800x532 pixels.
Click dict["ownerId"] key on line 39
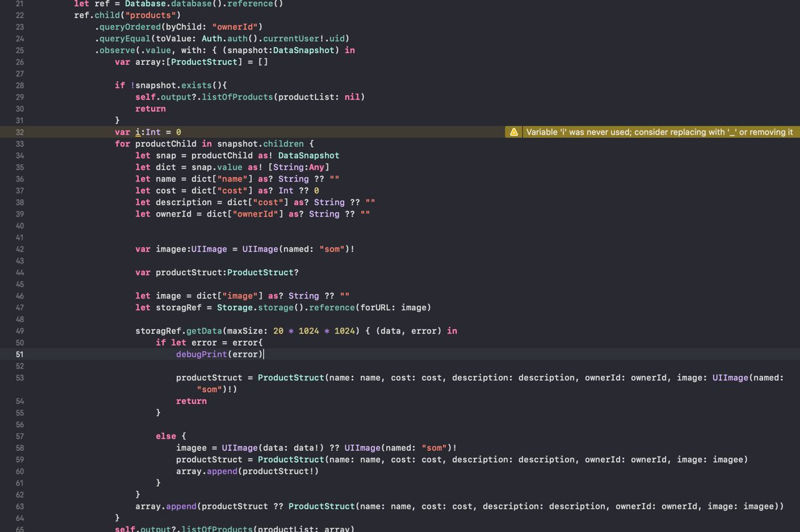pyautogui.click(x=256, y=214)
